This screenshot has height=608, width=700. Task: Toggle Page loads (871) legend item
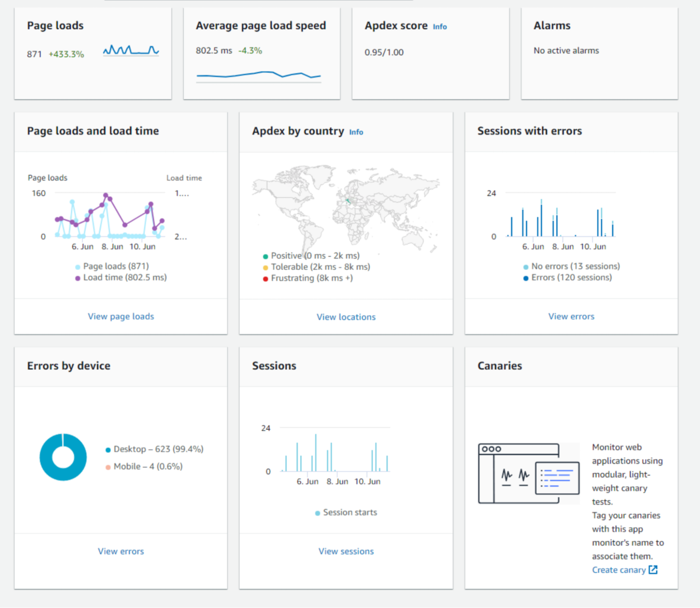(116, 266)
